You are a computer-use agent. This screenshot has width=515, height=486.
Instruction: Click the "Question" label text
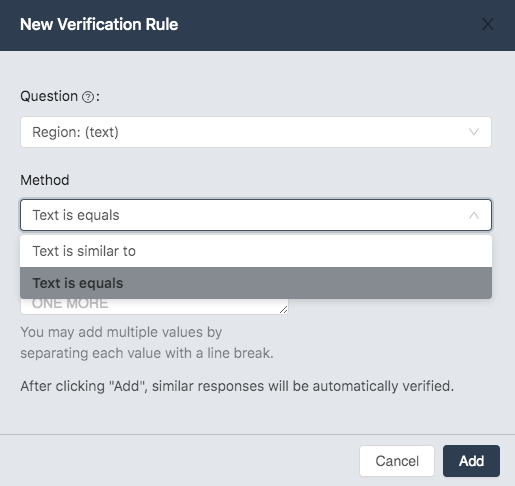(x=49, y=96)
